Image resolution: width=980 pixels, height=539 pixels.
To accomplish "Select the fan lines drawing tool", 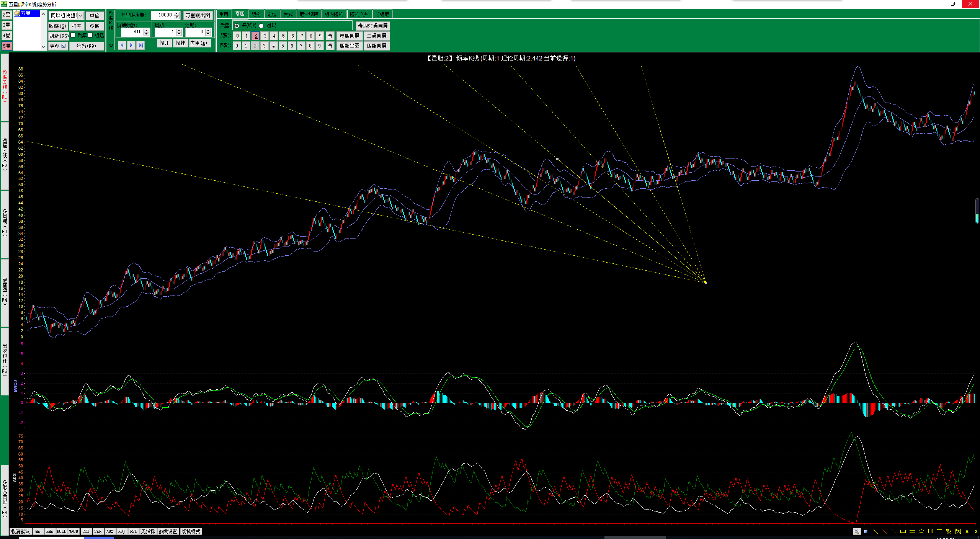I will click(949, 531).
